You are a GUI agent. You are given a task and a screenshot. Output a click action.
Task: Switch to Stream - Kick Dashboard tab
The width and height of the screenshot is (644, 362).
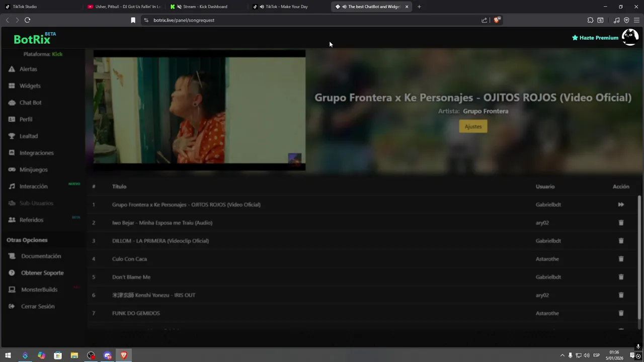(x=206, y=7)
